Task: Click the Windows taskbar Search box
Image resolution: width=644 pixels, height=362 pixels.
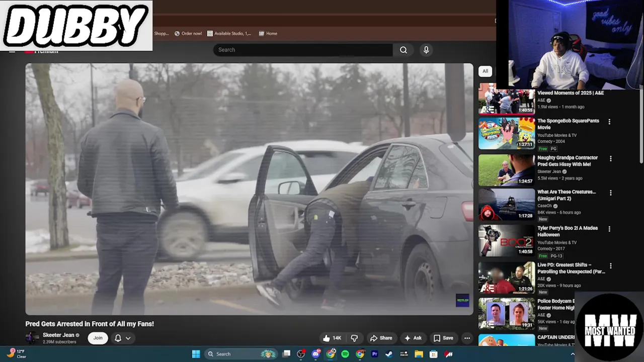Action: (240, 354)
